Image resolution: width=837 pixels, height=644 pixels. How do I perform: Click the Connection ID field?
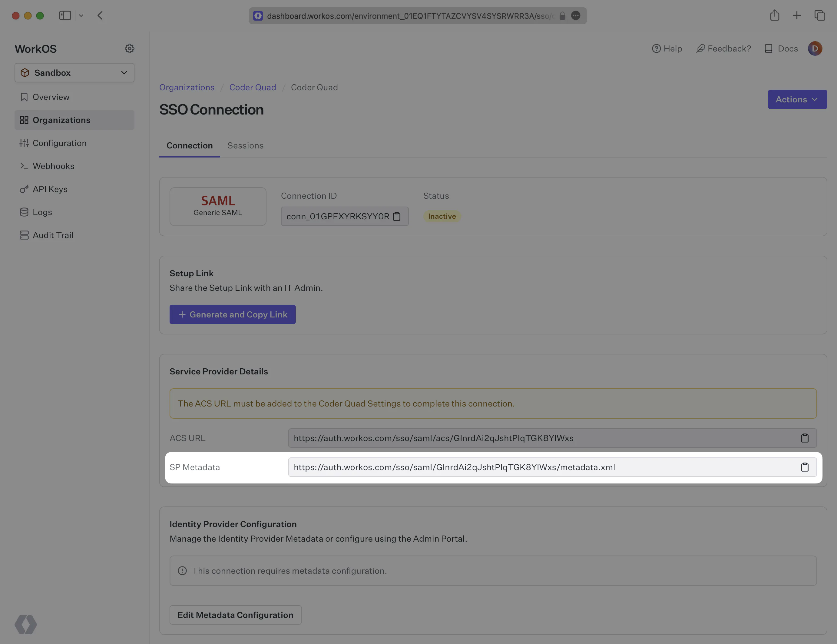click(345, 216)
